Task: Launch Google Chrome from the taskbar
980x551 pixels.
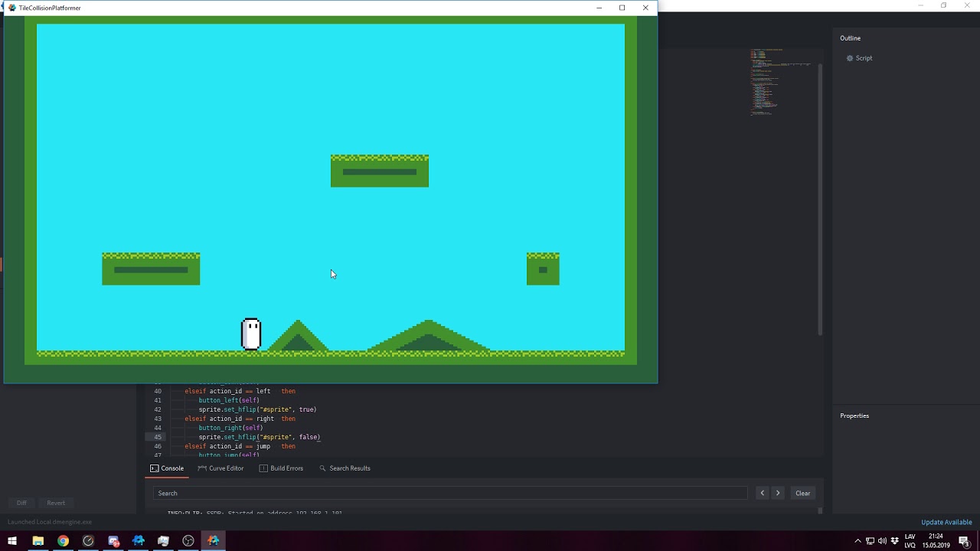Action: (x=63, y=541)
